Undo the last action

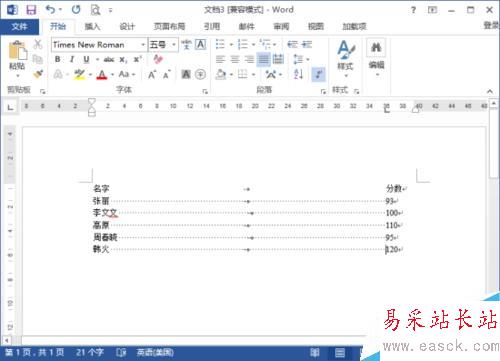tap(51, 9)
